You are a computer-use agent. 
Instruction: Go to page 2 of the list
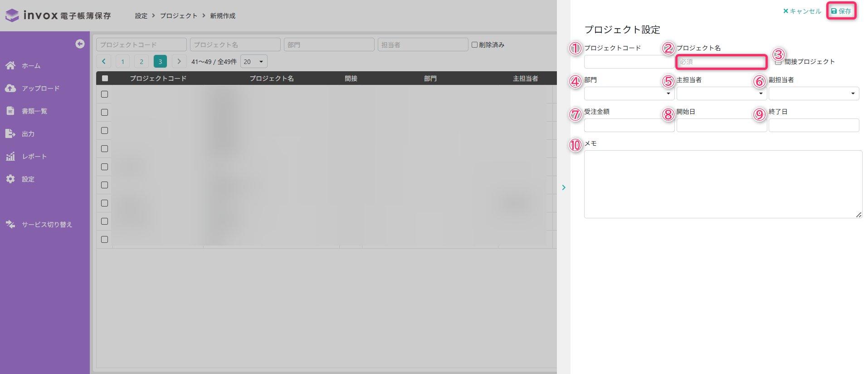(x=141, y=61)
